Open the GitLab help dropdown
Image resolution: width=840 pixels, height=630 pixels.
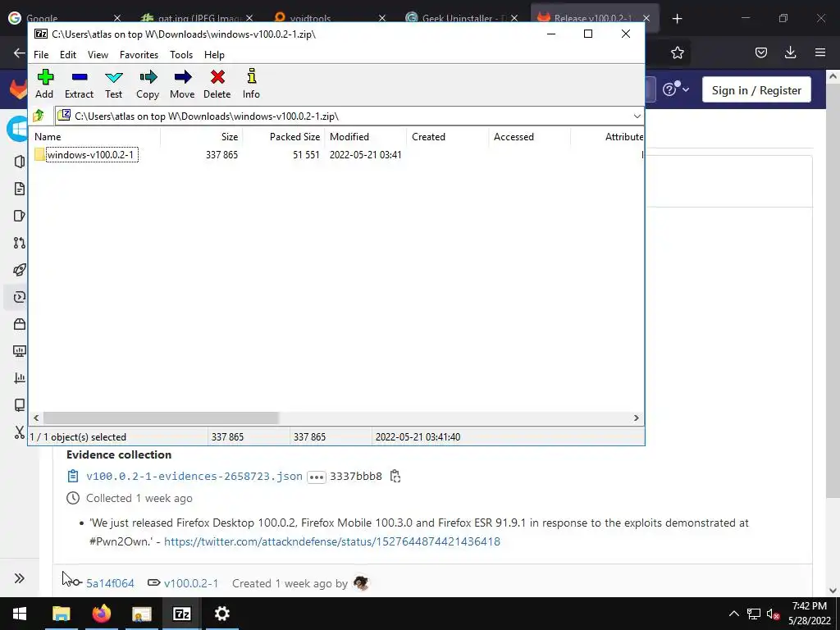point(676,89)
